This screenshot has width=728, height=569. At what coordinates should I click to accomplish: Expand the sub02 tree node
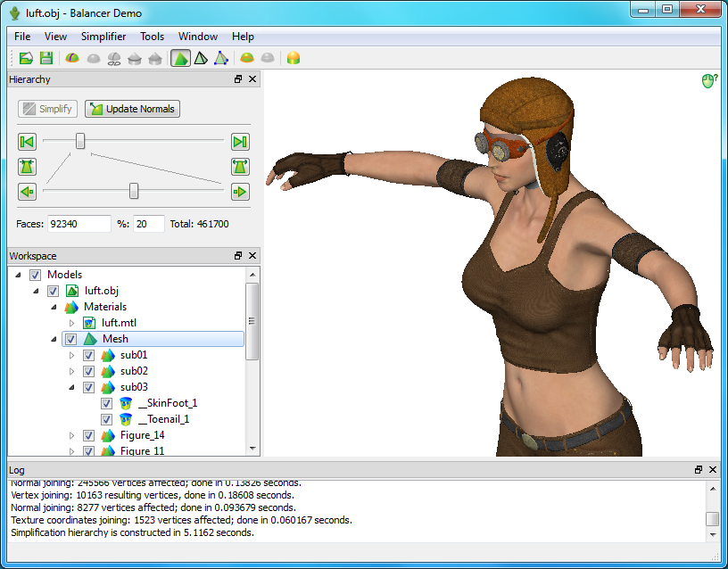[x=73, y=371]
